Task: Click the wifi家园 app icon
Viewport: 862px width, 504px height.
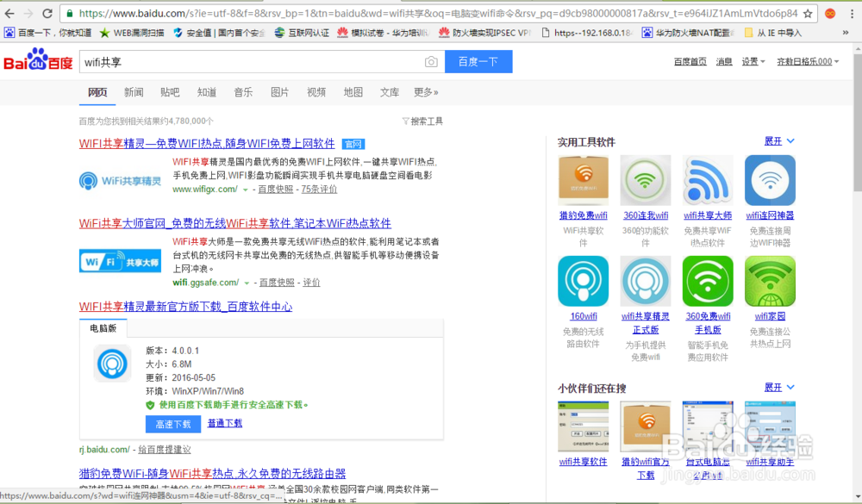Action: [x=770, y=281]
